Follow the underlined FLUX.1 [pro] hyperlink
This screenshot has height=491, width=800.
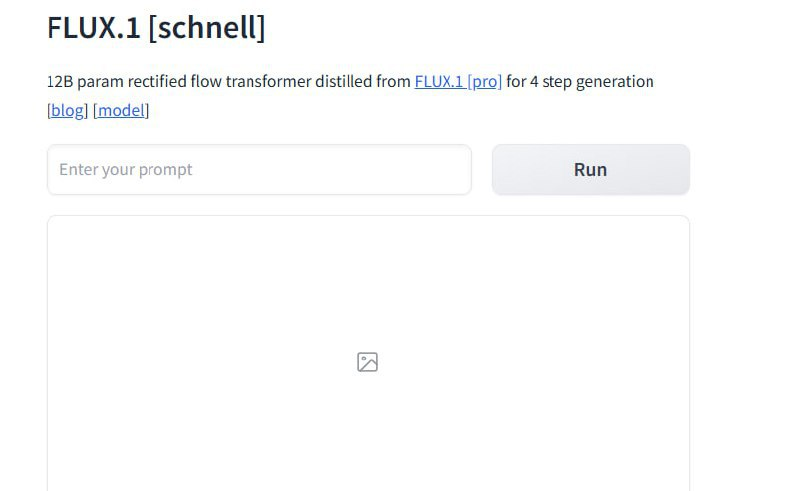pyautogui.click(x=458, y=82)
